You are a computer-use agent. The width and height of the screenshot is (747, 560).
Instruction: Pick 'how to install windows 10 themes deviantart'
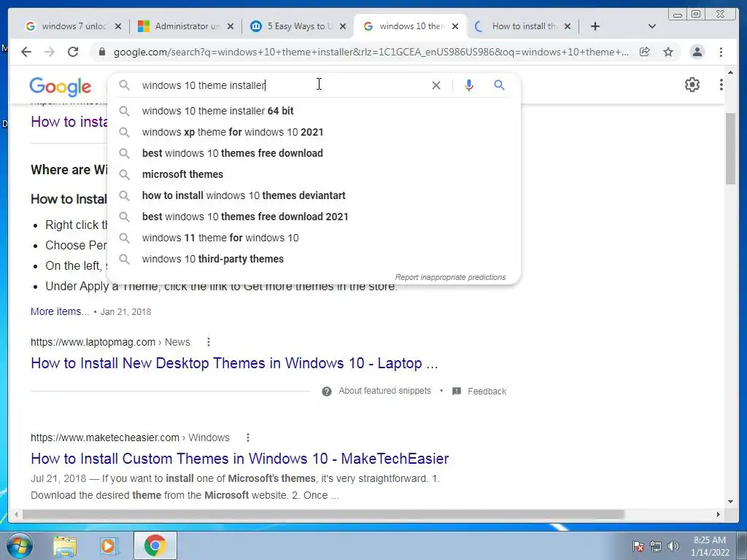pyautogui.click(x=314, y=195)
